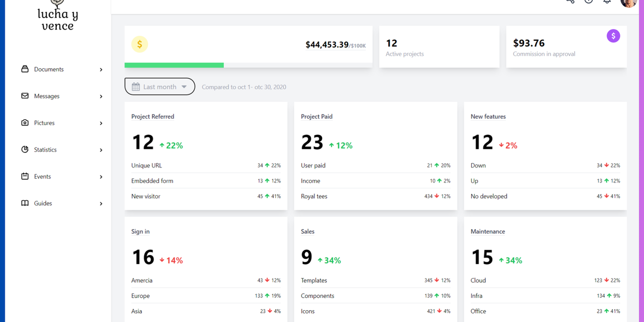The width and height of the screenshot is (644, 322).
Task: Click the Events calendar icon
Action: coord(25,176)
